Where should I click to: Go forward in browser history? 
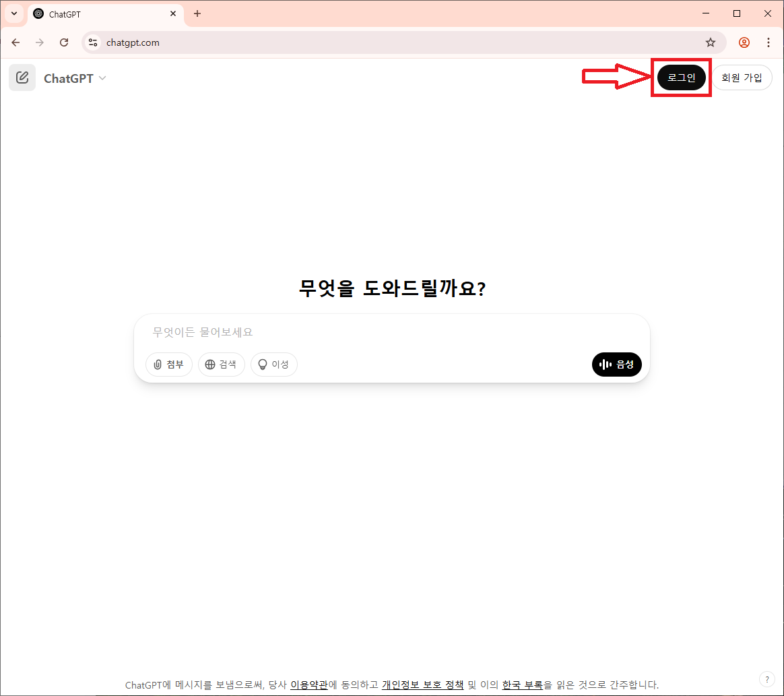click(40, 42)
